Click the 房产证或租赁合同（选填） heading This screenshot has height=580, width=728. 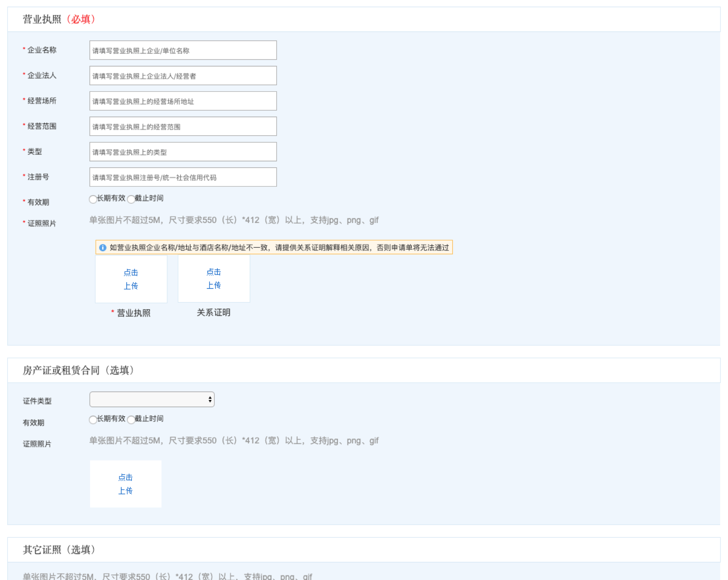(x=78, y=371)
